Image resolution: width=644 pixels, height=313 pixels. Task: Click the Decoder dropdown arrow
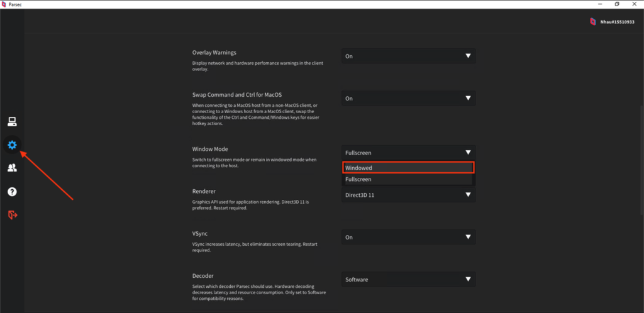[467, 279]
